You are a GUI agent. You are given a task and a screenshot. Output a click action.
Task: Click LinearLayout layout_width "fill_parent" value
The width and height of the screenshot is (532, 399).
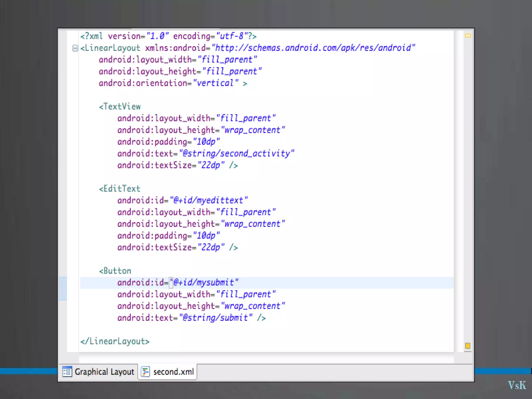(227, 59)
